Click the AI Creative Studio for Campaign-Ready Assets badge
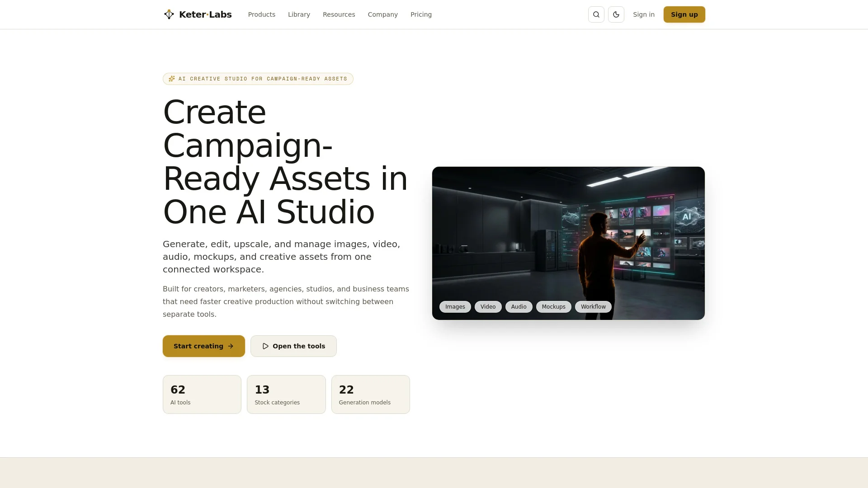The width and height of the screenshot is (868, 488). 258,79
